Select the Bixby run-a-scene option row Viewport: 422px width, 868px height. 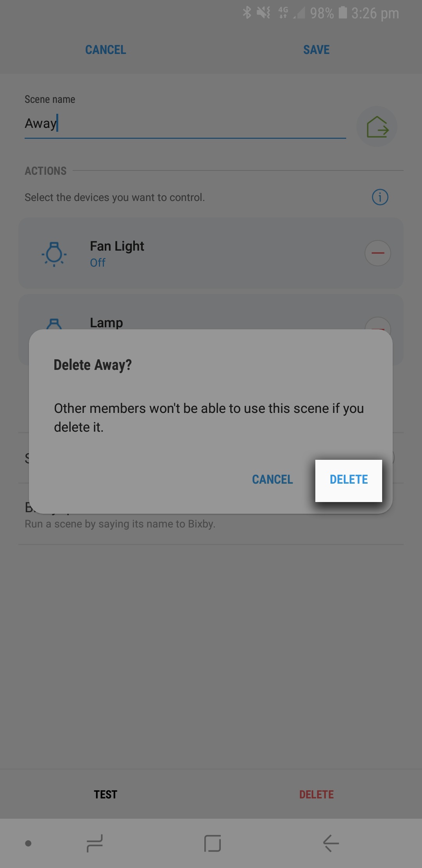coord(211,515)
